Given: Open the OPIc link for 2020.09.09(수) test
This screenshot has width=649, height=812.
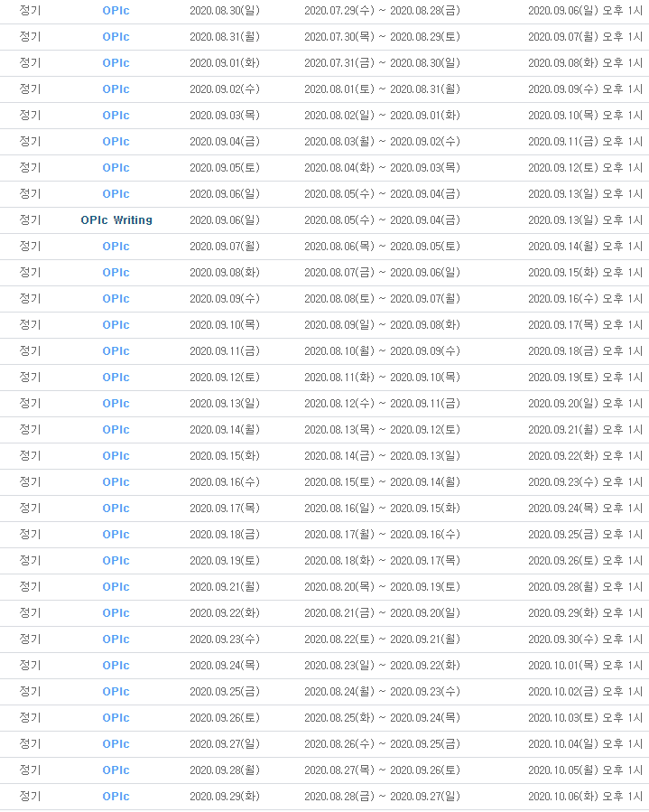Looking at the screenshot, I should (x=116, y=299).
